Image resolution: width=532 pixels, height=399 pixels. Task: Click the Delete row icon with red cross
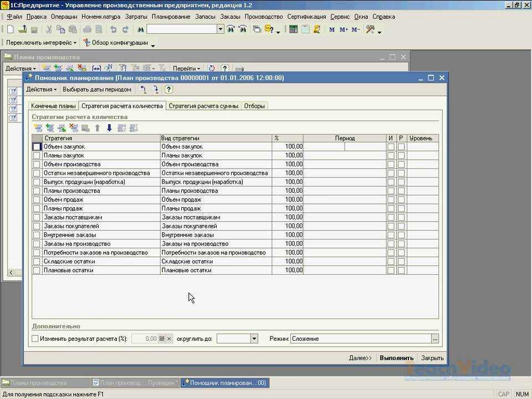click(74, 128)
